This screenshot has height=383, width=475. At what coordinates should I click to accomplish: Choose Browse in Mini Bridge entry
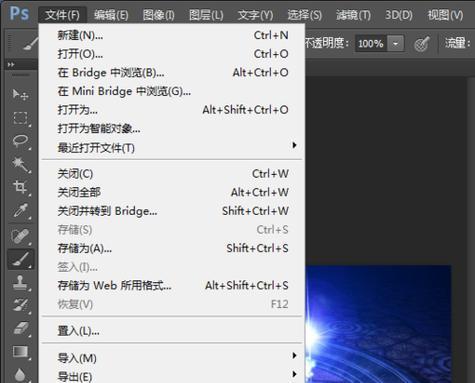pos(172,91)
